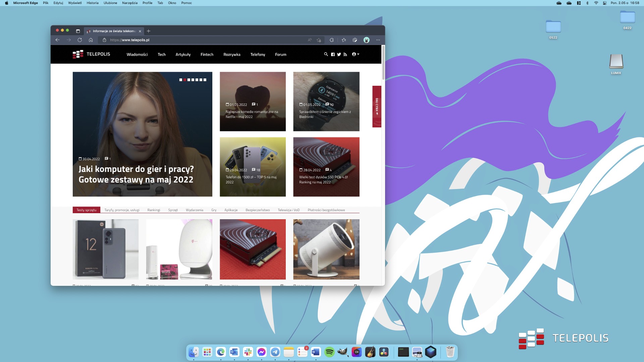Open Edge tab actions menu
This screenshot has width=644, height=362.
pos(78,31)
